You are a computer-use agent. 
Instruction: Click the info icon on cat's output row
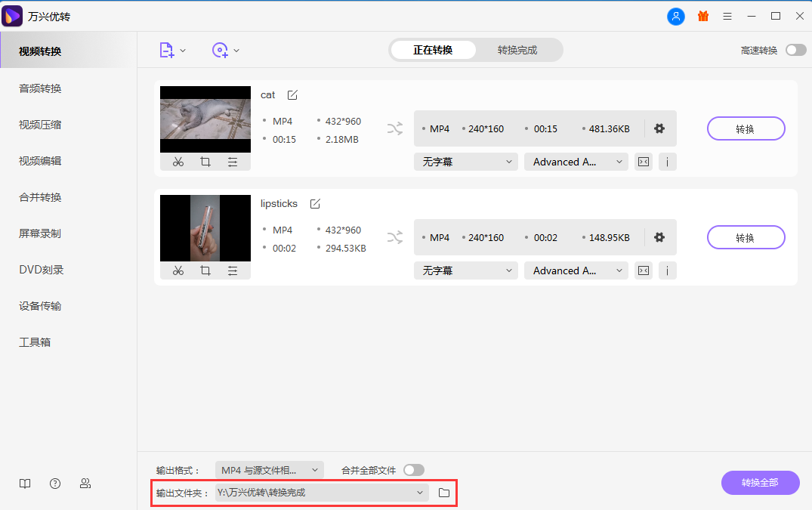click(667, 161)
